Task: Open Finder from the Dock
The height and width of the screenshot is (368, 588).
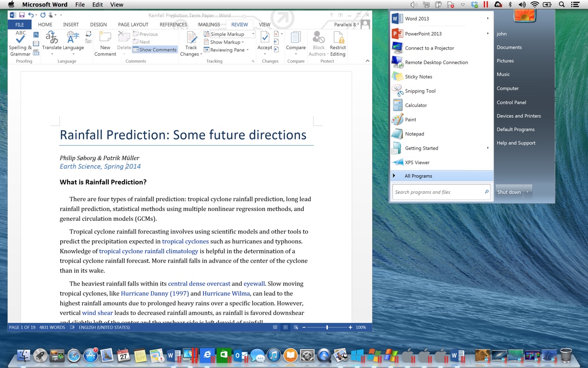Action: [24, 355]
